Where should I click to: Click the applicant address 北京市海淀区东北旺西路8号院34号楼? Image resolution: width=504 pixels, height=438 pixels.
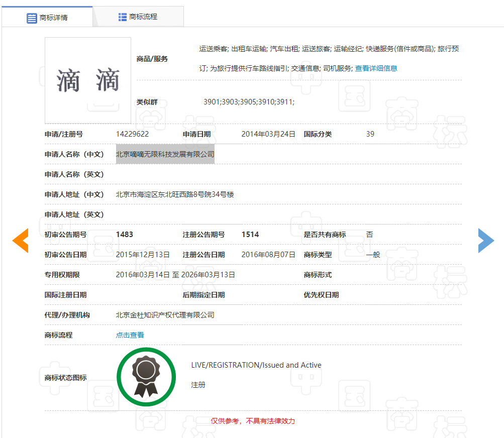click(x=175, y=194)
